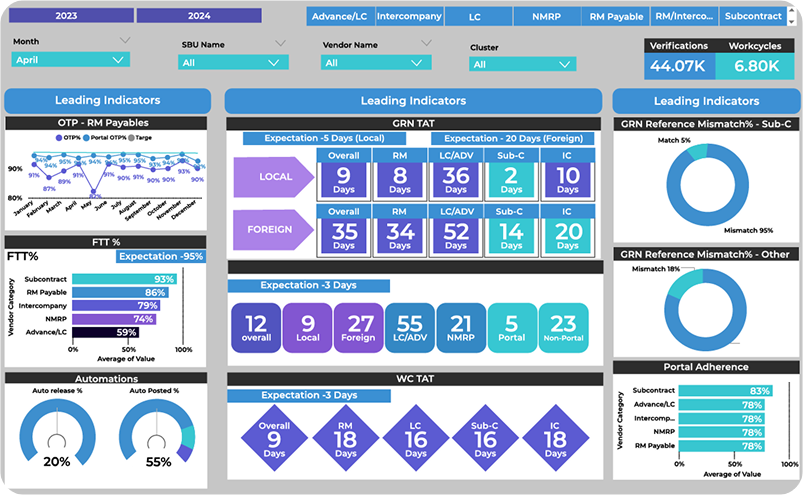Expand the Cluster dropdown list
Screen dimensions: 803x495
(522, 64)
